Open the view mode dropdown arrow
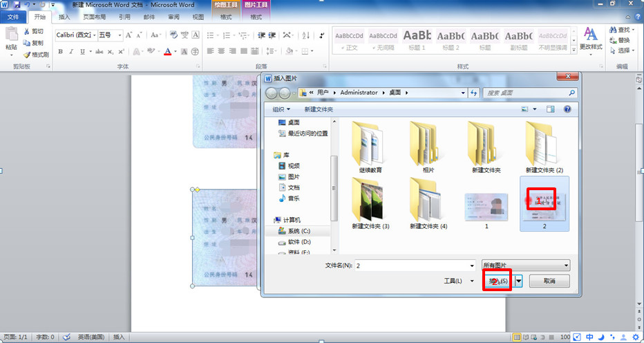This screenshot has width=644, height=343. click(x=534, y=109)
